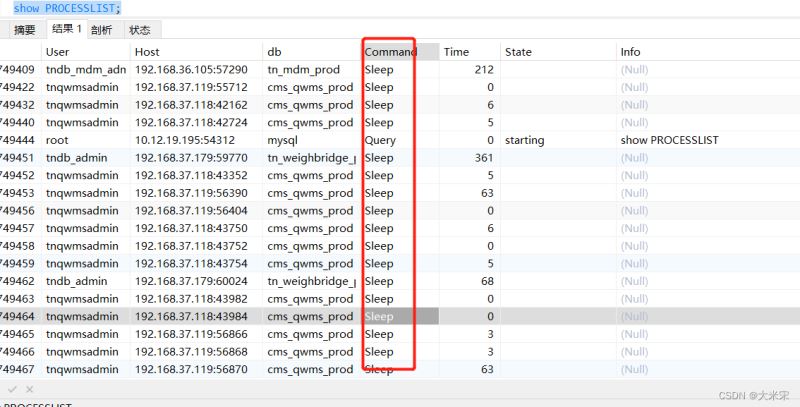Click the db column header
Screen dimensions: 800x407
click(274, 52)
